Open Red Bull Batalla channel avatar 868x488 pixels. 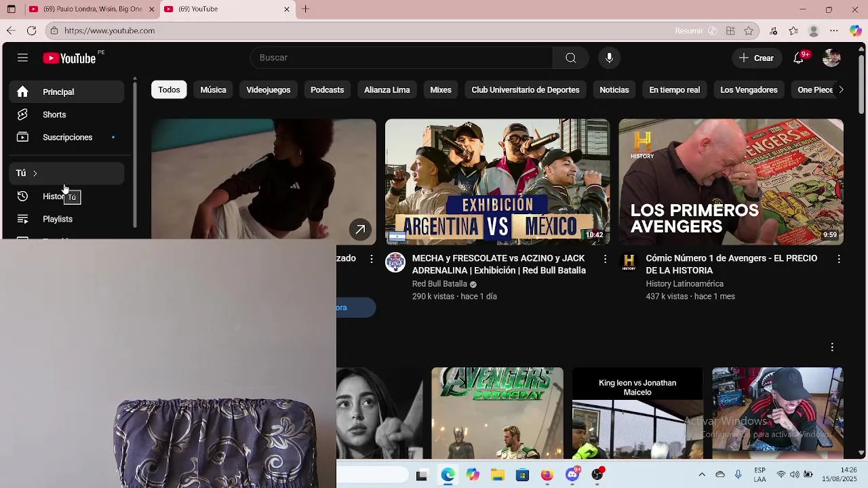pyautogui.click(x=395, y=262)
